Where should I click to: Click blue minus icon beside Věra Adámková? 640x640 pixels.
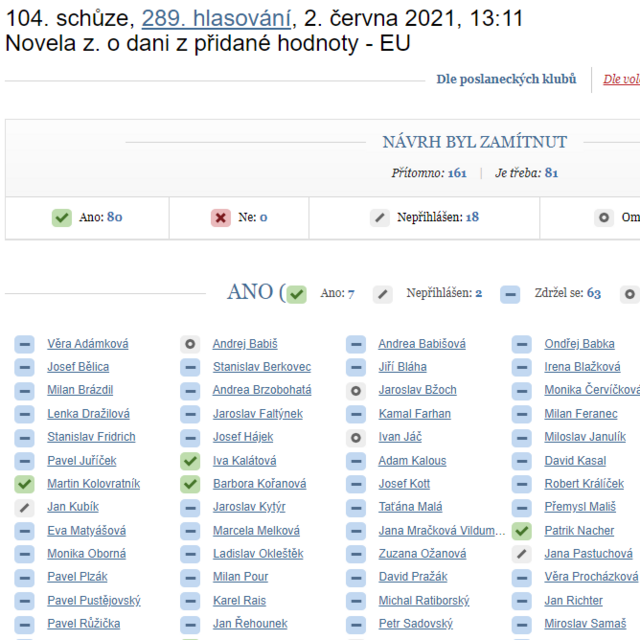[24, 344]
